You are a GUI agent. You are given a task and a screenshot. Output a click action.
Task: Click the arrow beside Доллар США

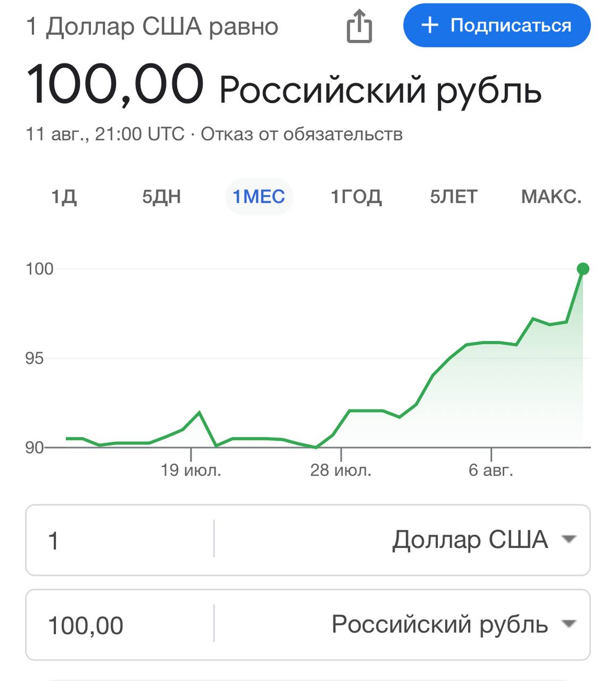pyautogui.click(x=569, y=539)
